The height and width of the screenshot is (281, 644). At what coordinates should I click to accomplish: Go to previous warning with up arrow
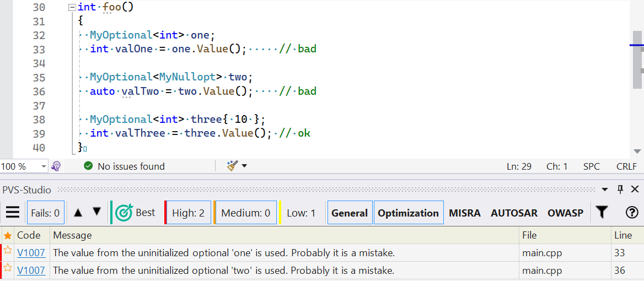click(x=78, y=212)
